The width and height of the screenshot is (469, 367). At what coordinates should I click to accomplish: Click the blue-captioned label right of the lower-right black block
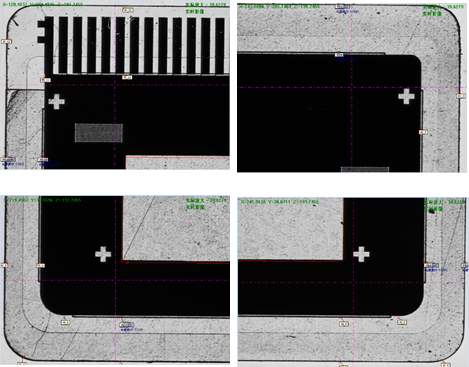[432, 266]
